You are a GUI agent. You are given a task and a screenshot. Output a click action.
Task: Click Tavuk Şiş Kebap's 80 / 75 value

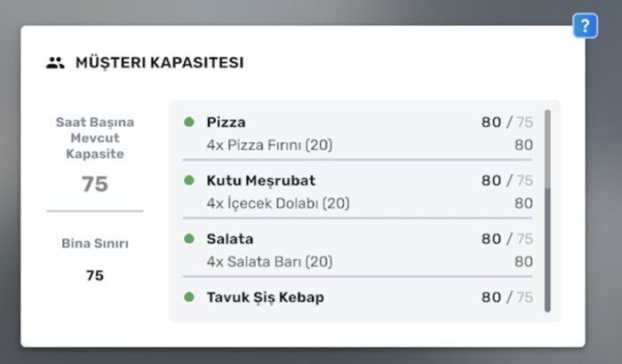506,297
